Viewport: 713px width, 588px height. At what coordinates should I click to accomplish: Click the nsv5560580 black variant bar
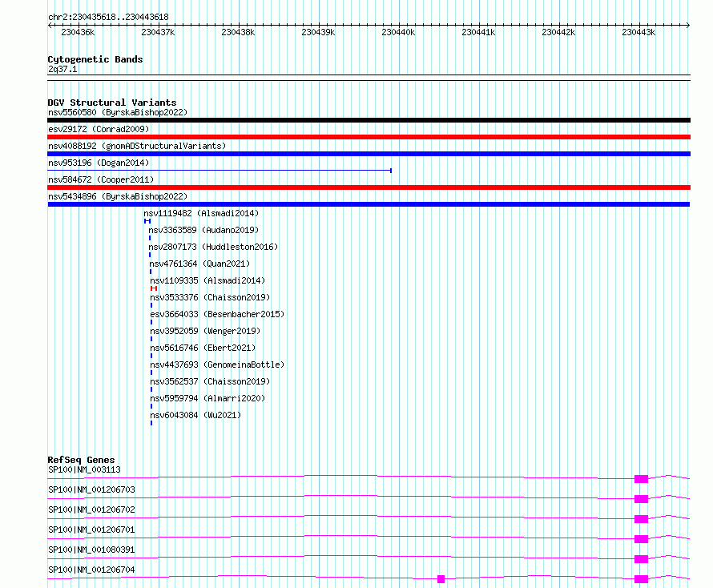(369, 120)
